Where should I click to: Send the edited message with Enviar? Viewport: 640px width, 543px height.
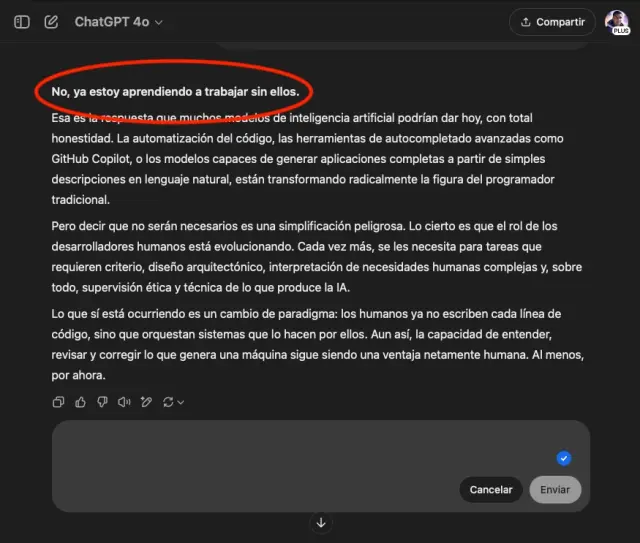point(555,490)
